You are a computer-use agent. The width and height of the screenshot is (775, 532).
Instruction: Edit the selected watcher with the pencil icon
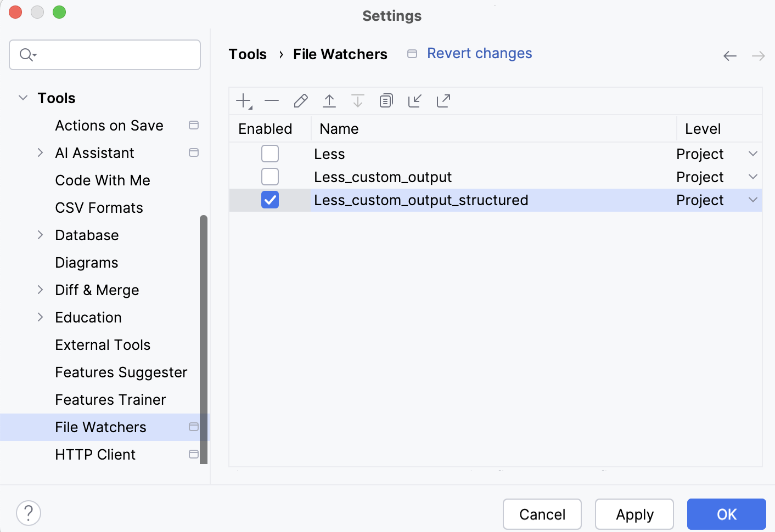coord(300,100)
